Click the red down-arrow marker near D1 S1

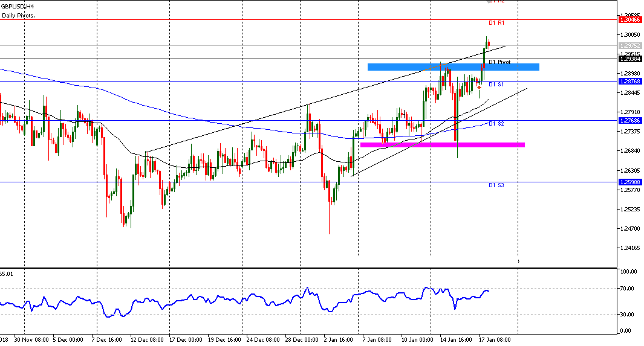[479, 87]
